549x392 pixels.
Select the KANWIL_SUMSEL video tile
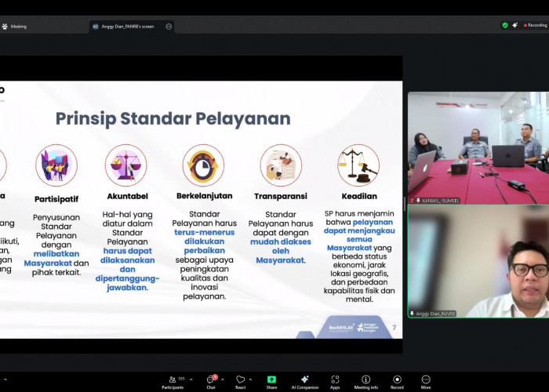pos(478,148)
